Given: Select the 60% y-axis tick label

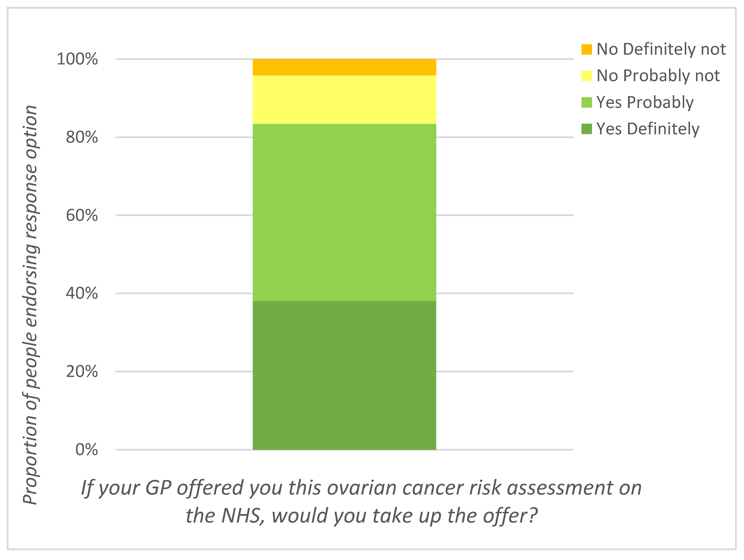Looking at the screenshot, I should click(82, 215).
